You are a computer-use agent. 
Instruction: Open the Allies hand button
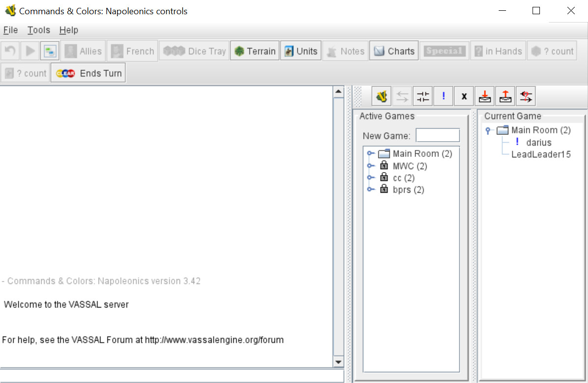[x=83, y=51]
